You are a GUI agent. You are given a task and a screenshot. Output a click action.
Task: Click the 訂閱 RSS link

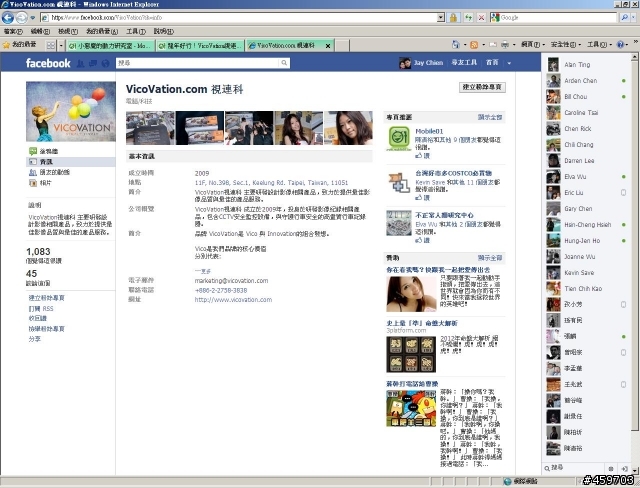41,308
